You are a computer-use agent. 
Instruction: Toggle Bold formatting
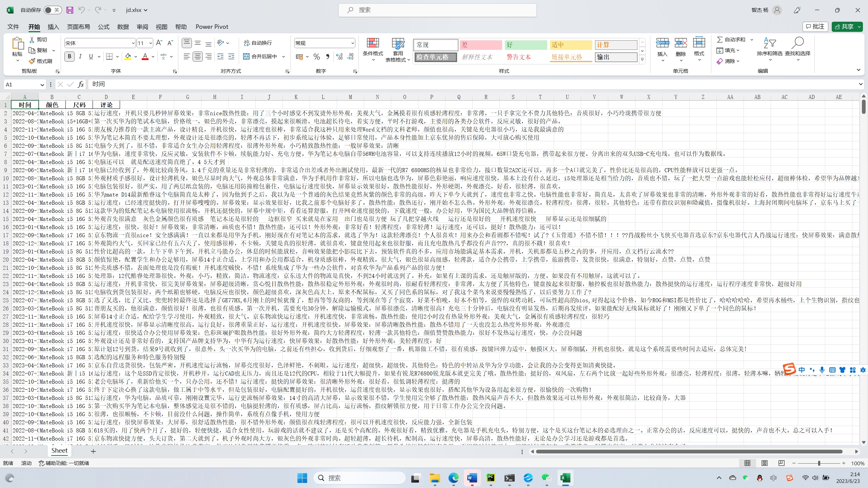coord(70,57)
